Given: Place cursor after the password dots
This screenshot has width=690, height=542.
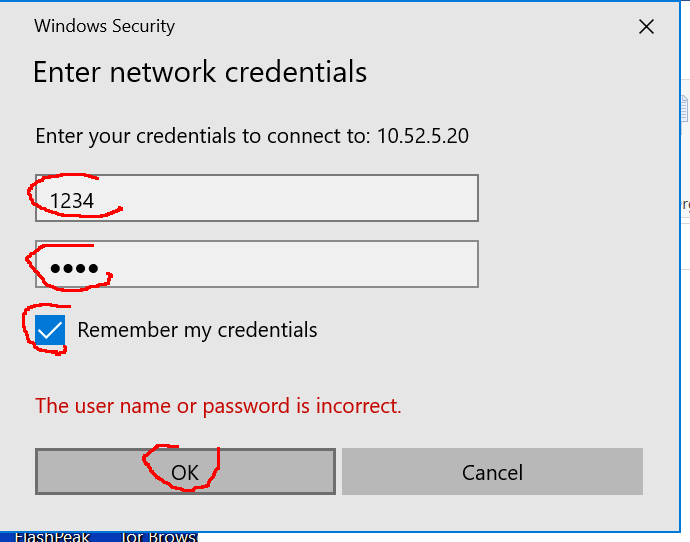Looking at the screenshot, I should [100, 267].
